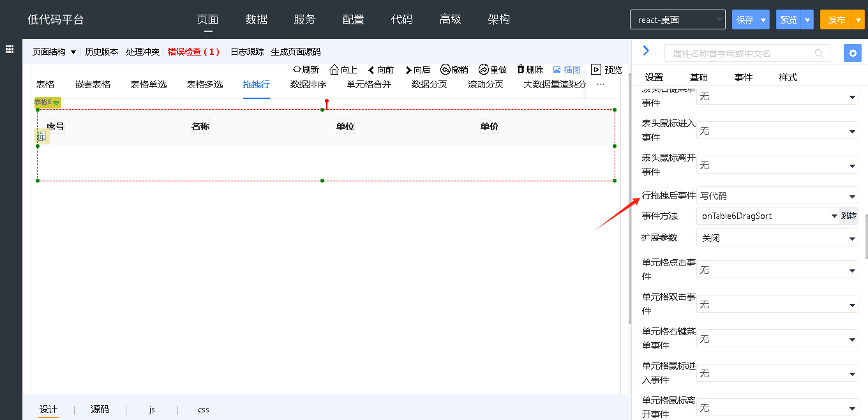Switch to the 页面 top menu
868x420 pixels.
207,19
